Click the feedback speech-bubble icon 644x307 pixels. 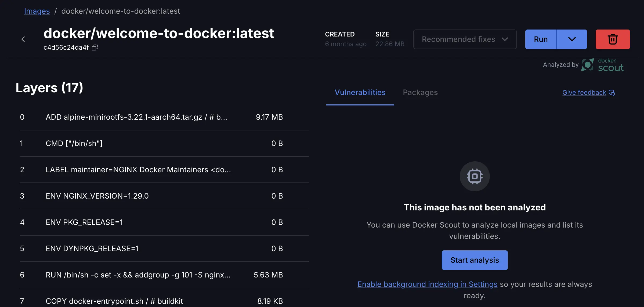[x=612, y=93]
